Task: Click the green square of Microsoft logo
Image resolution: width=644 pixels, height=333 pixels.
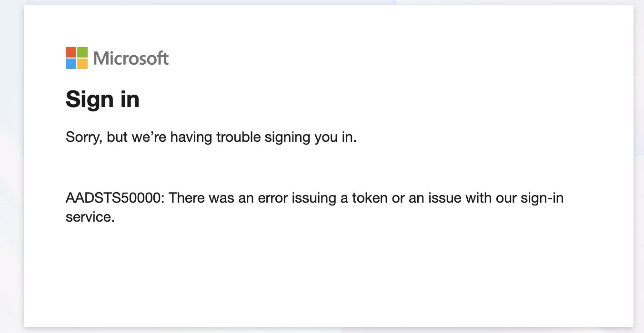Action: point(82,52)
